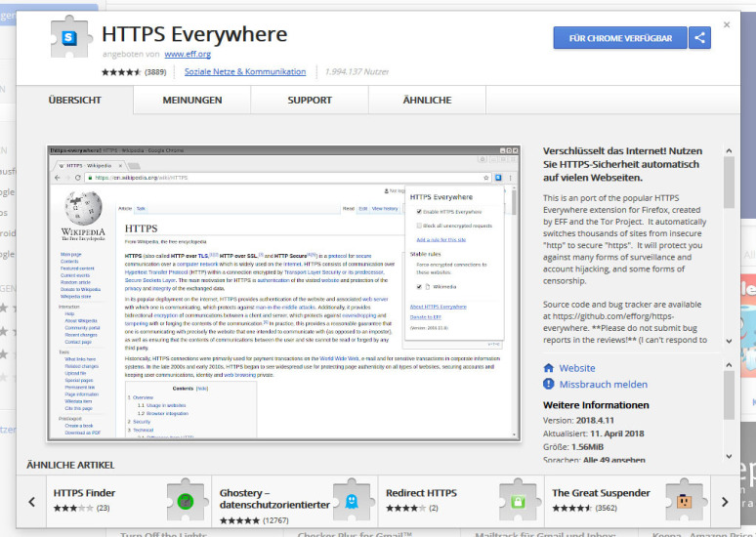
Task: Click the exclamation icon beside Missbrauch melden
Action: click(x=549, y=384)
